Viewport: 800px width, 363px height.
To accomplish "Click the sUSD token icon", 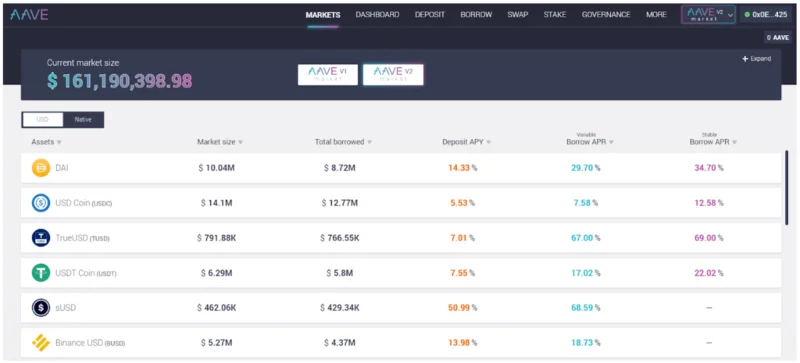I will point(41,308).
